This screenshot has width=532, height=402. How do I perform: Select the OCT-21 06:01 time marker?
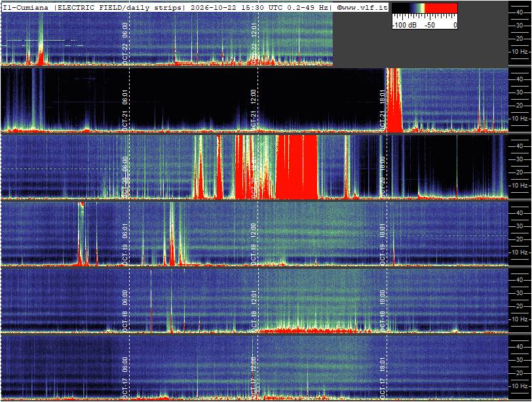(125, 110)
